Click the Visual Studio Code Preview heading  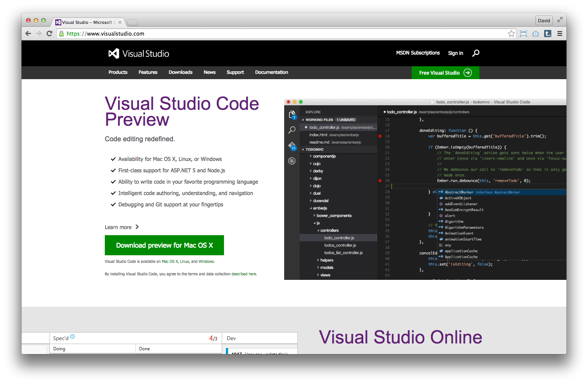tap(182, 111)
